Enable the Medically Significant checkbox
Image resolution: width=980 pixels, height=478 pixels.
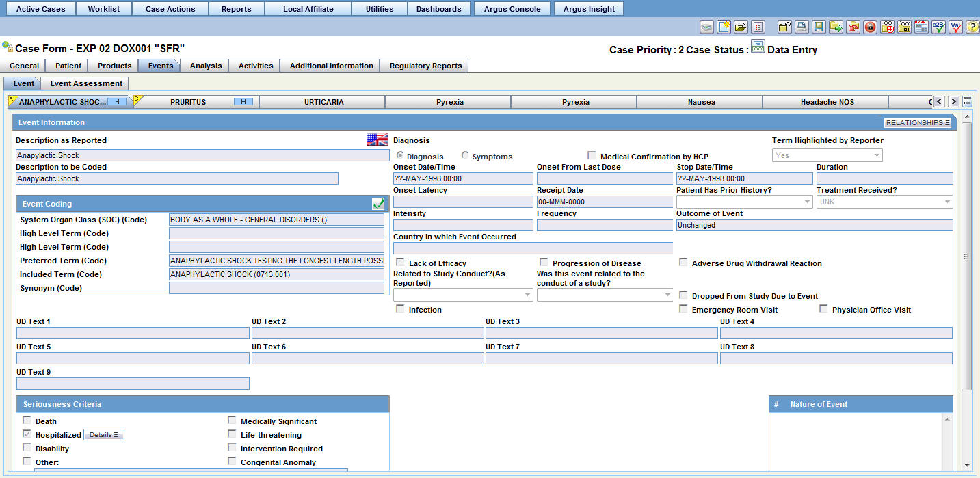pos(232,420)
